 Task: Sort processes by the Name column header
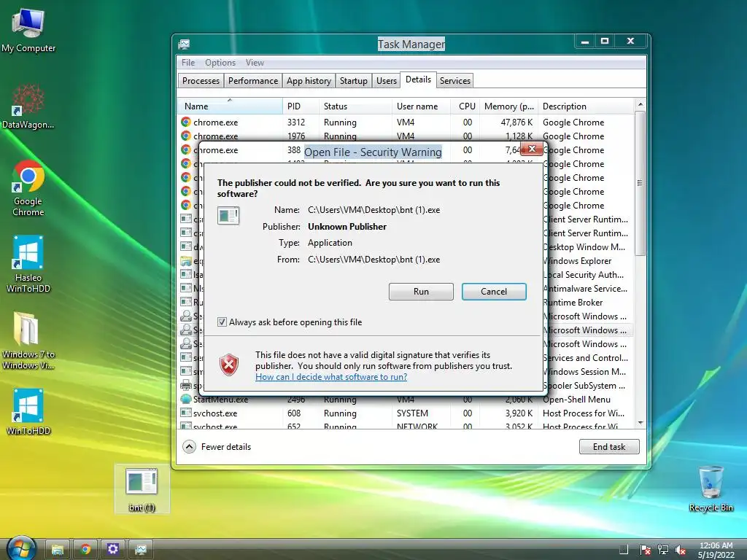230,106
